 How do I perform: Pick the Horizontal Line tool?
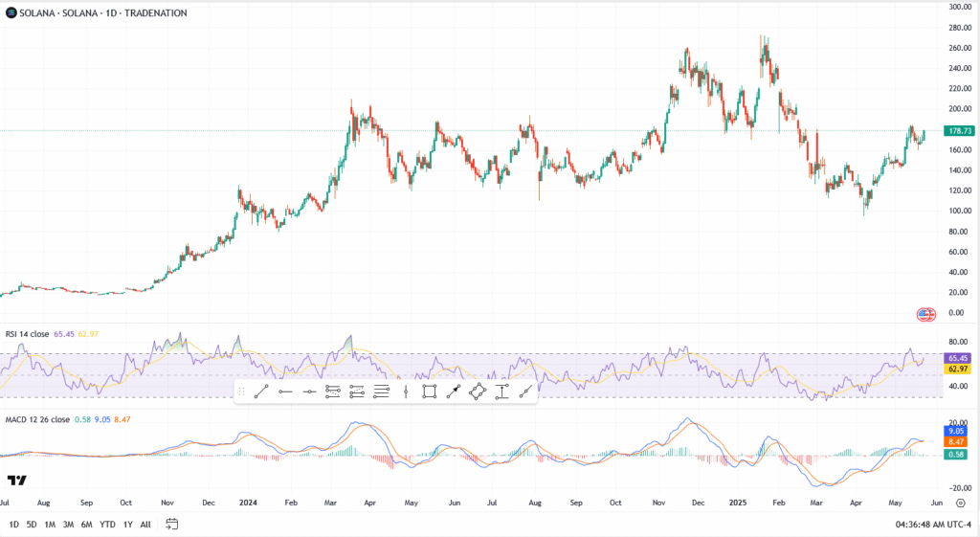309,392
